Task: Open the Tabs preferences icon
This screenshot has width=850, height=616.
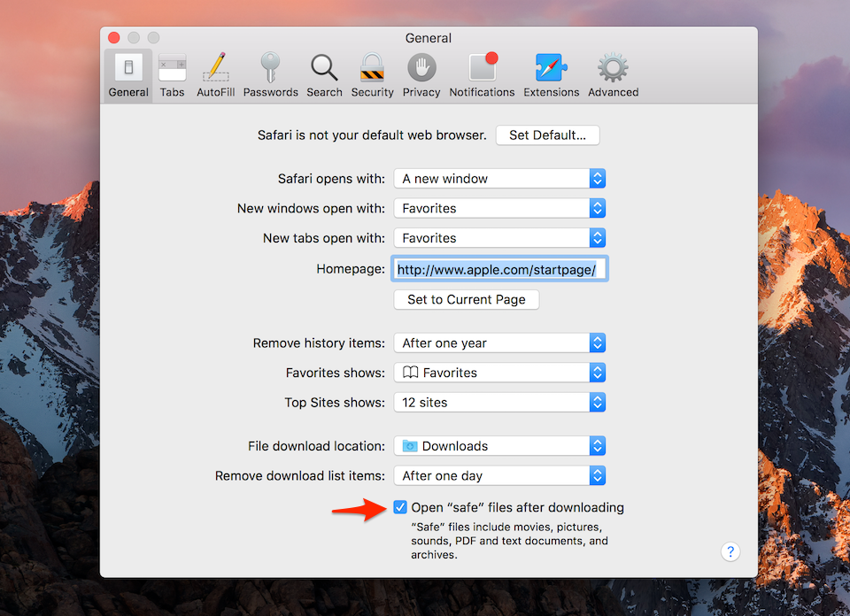Action: point(172,68)
